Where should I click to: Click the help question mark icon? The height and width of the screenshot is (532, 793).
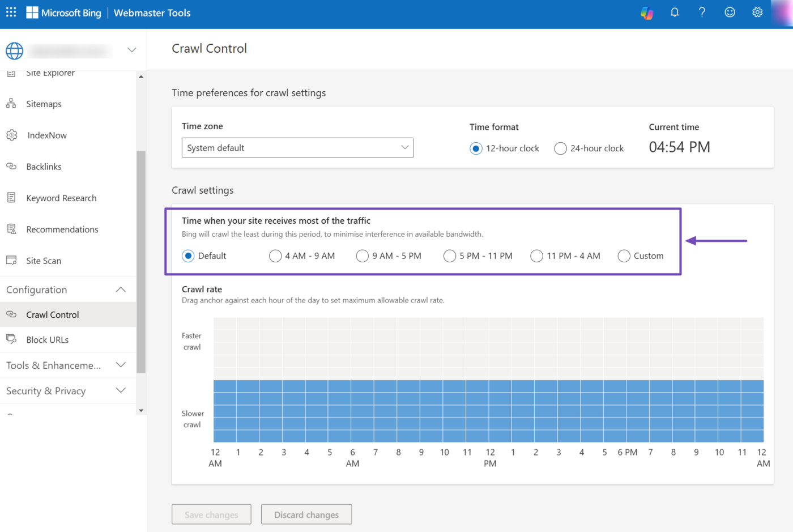click(702, 12)
